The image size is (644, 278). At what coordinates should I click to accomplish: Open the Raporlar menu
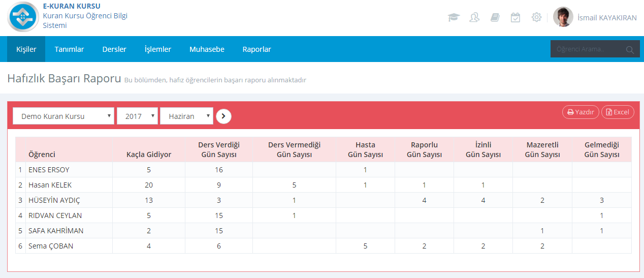[256, 49]
